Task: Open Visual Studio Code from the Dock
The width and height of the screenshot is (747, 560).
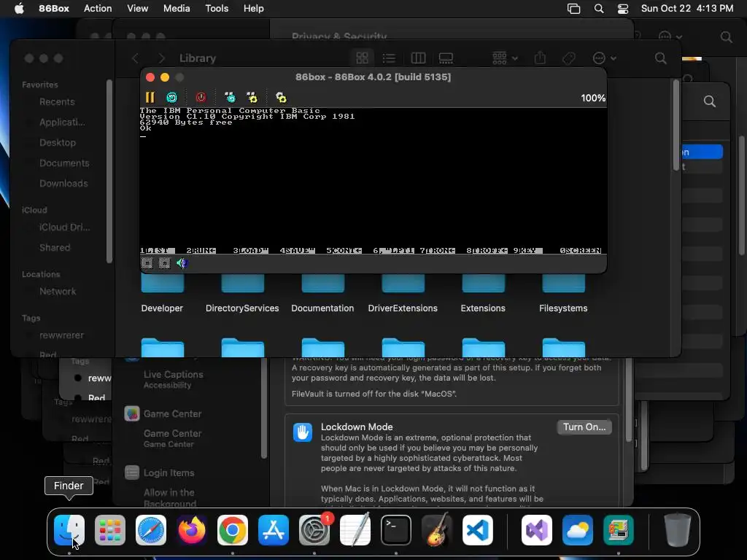Action: point(477,530)
